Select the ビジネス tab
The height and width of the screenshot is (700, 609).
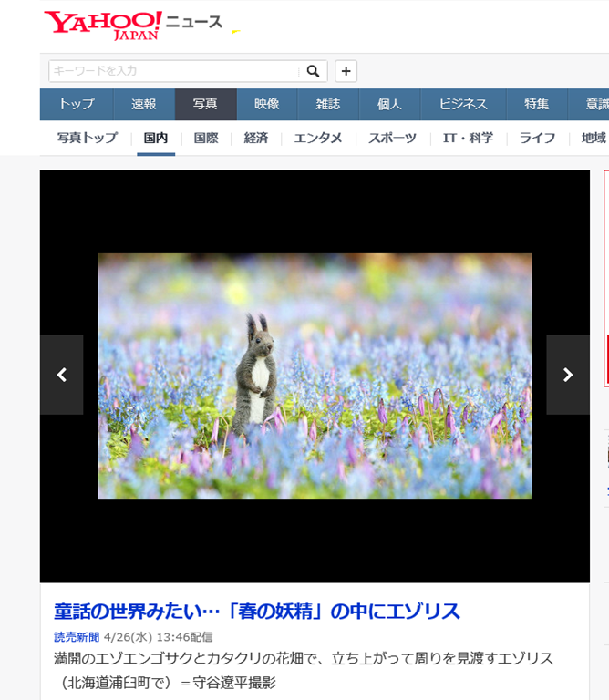point(463,105)
